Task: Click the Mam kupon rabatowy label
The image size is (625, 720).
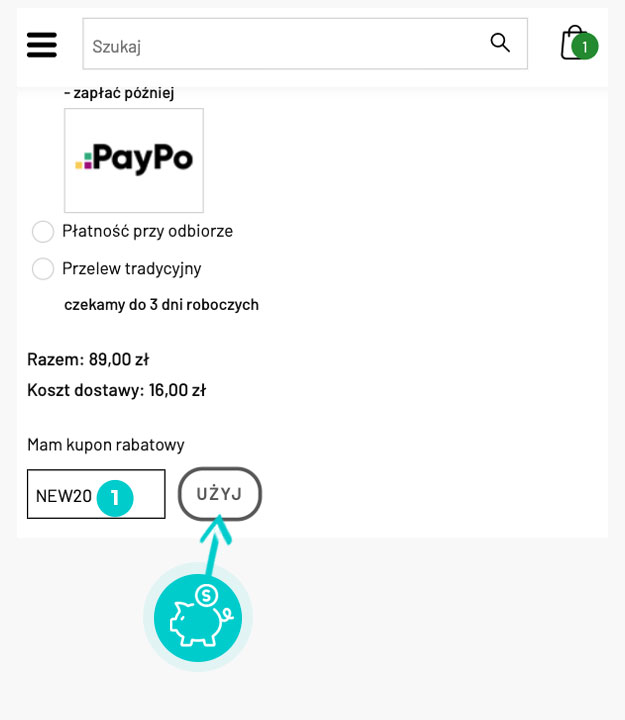Action: tap(106, 444)
